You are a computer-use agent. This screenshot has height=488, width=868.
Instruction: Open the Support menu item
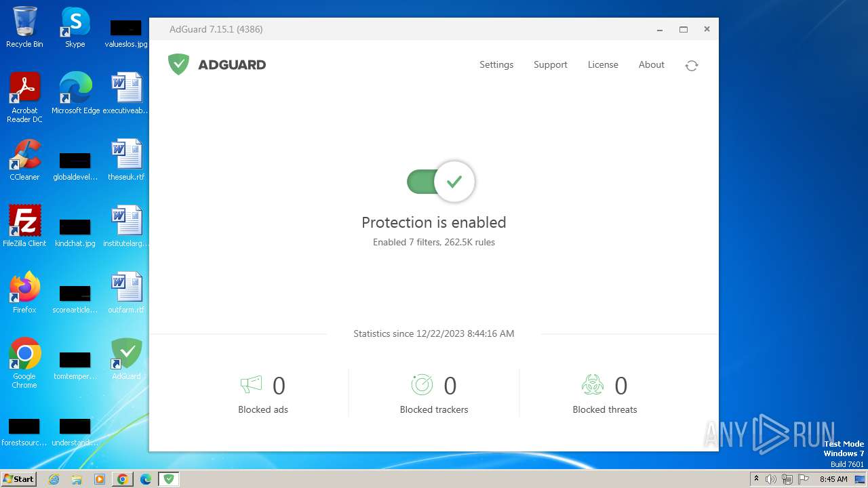click(550, 64)
